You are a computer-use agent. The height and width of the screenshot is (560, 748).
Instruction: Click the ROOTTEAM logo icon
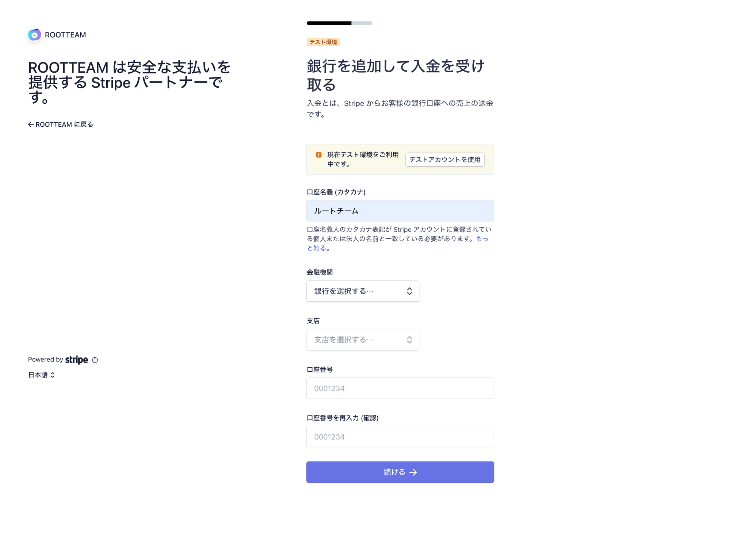coord(34,35)
